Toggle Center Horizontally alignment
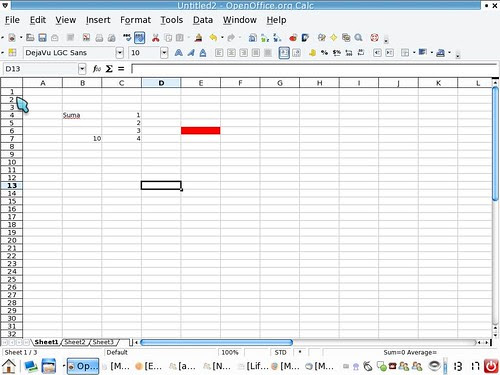 tap(231, 53)
